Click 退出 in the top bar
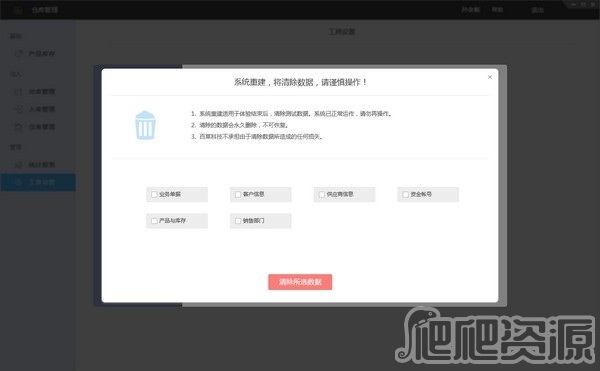The image size is (600, 371). coord(537,10)
